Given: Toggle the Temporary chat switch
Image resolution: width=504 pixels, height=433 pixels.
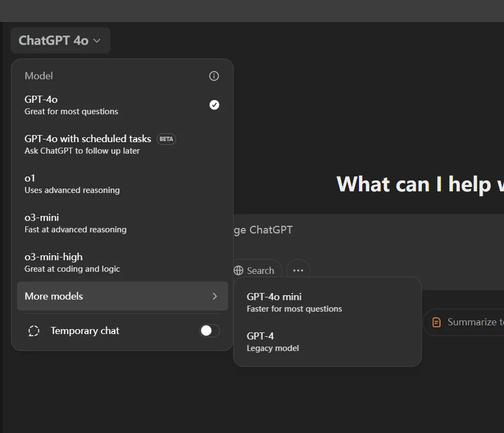Looking at the screenshot, I should click(x=210, y=331).
